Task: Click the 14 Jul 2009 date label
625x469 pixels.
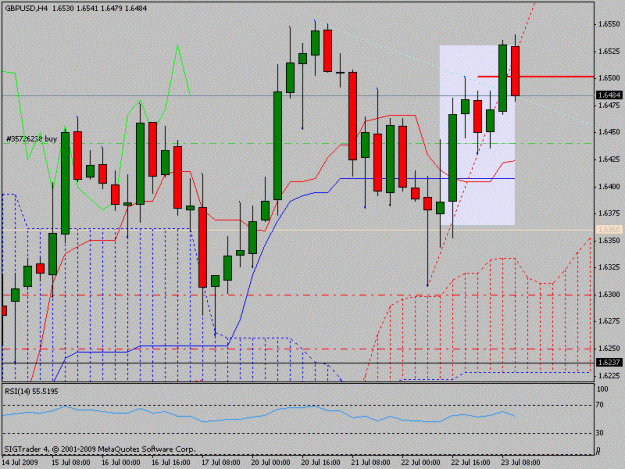Action: (x=20, y=463)
